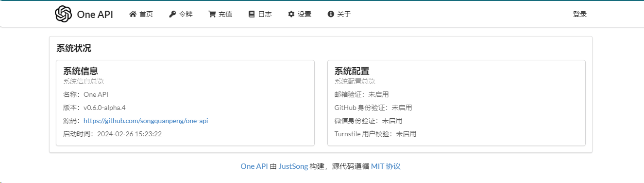Go to the 充值 page
This screenshot has height=183, width=644.
point(220,14)
